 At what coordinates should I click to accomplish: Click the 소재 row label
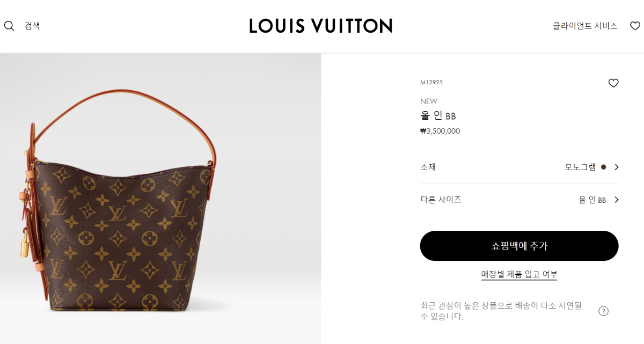(x=428, y=167)
